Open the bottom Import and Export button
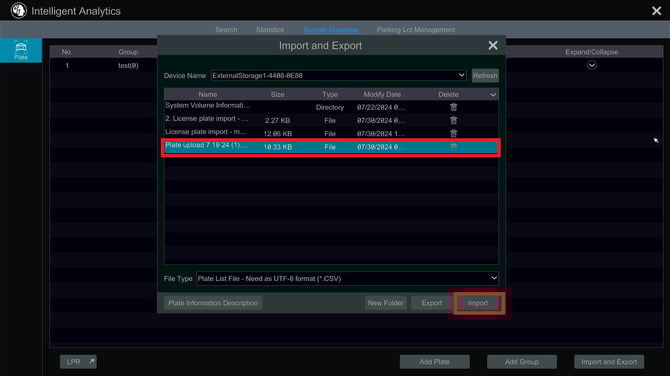 [609, 361]
